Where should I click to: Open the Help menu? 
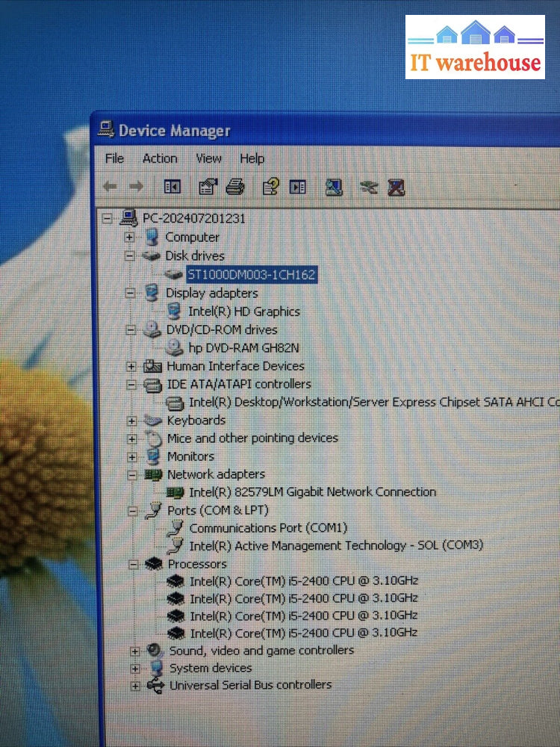(252, 158)
